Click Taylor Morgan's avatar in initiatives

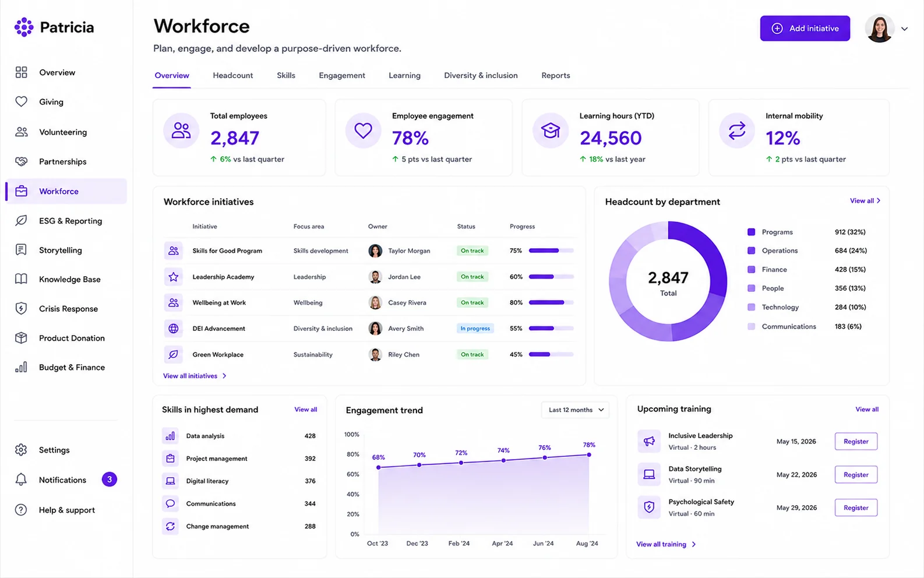(375, 251)
